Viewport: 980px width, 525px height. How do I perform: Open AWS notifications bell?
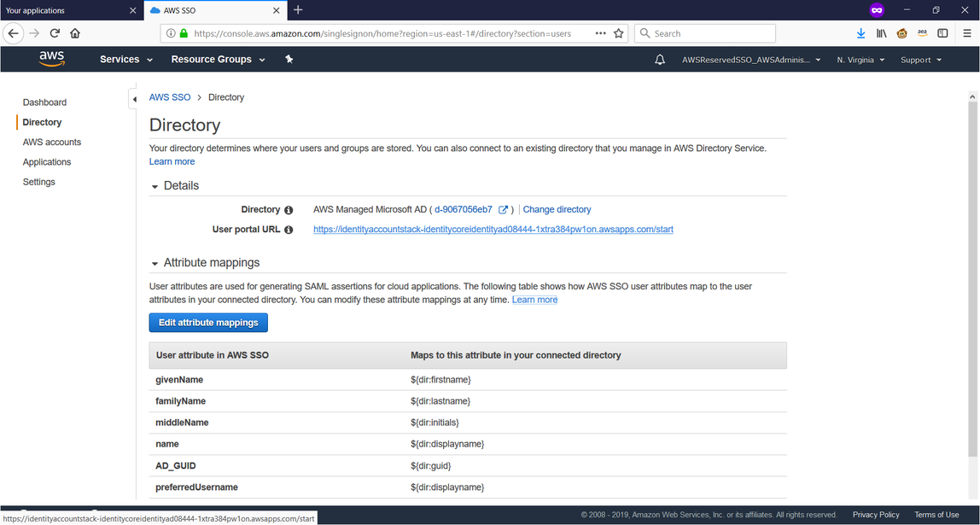659,60
